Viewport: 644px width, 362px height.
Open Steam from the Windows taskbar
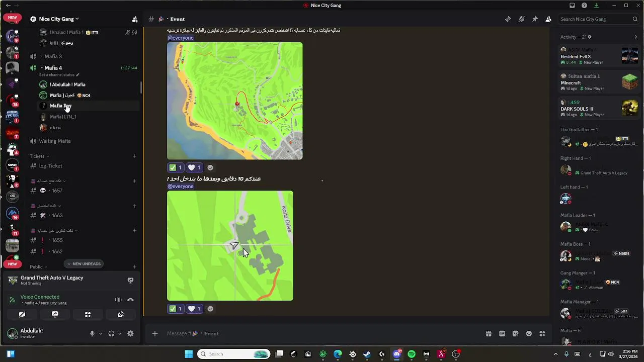click(367, 354)
